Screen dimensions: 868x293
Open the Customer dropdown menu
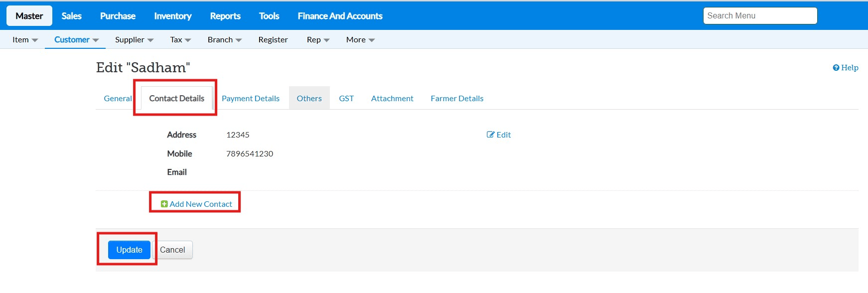76,40
